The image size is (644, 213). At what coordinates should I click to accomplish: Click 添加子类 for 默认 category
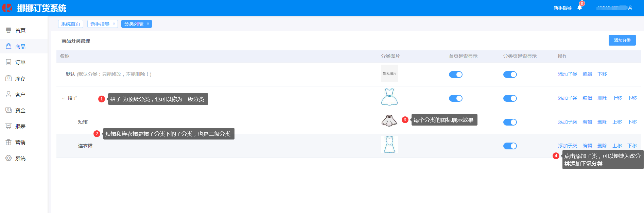pyautogui.click(x=567, y=74)
